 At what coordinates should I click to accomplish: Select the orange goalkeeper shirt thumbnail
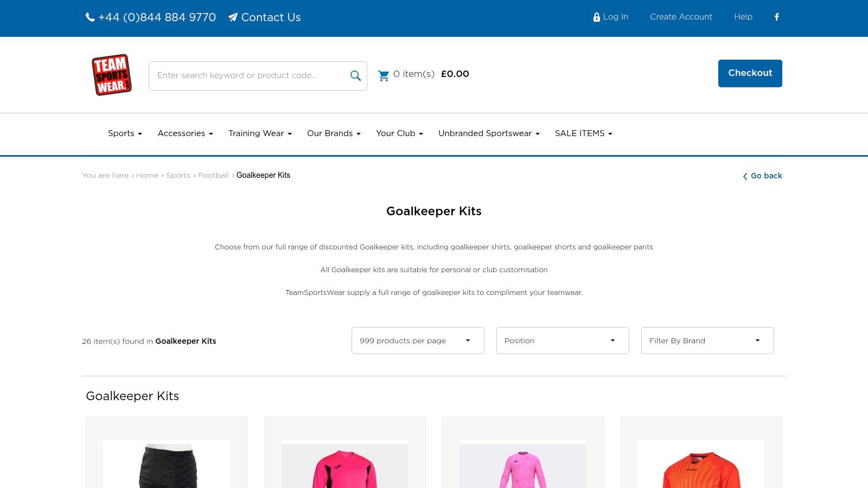click(701, 466)
